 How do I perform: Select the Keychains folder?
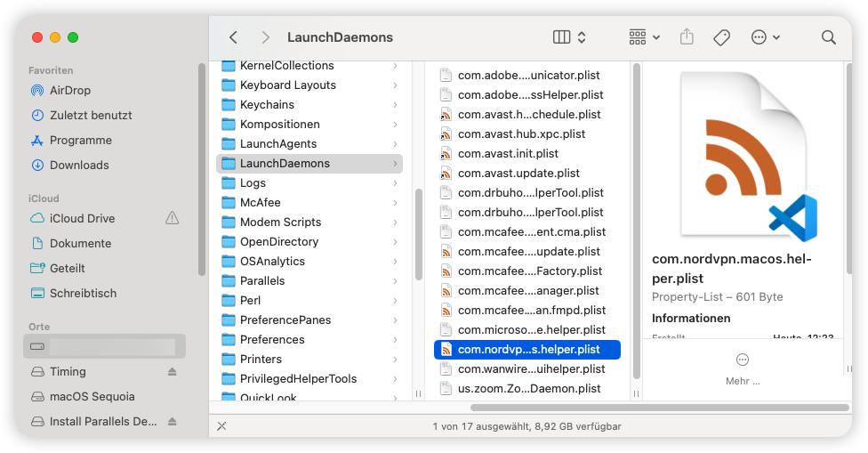[267, 105]
